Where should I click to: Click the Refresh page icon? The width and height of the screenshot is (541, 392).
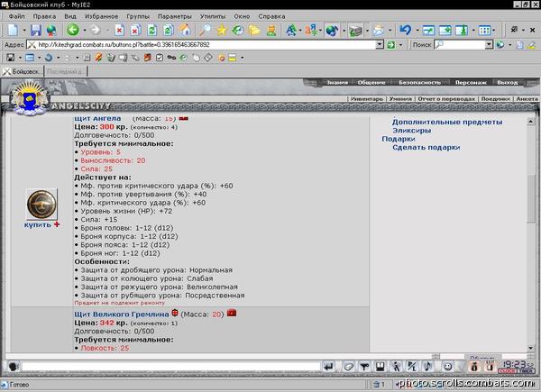(152, 31)
